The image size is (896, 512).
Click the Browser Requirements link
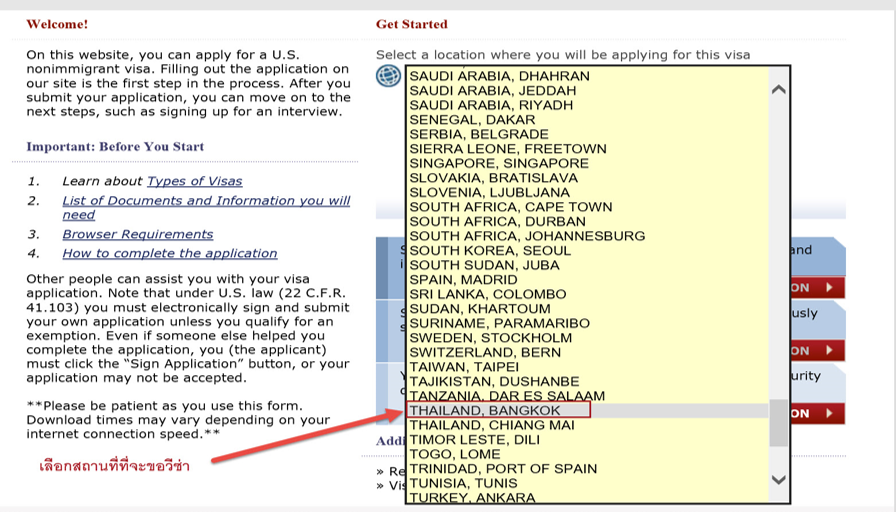tap(137, 234)
